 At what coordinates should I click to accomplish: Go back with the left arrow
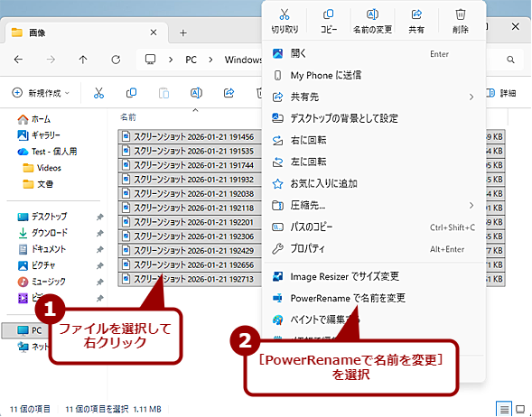pyautogui.click(x=18, y=60)
